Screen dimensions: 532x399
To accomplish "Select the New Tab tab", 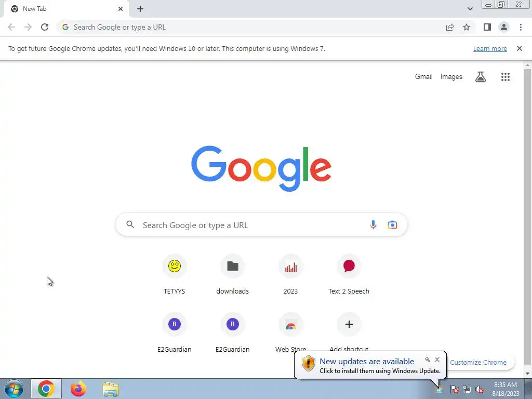I will click(x=66, y=9).
